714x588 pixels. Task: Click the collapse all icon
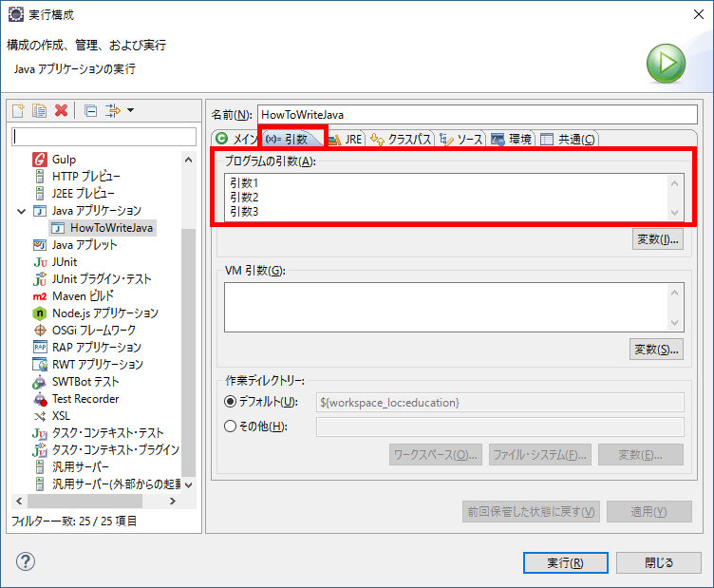point(90,111)
